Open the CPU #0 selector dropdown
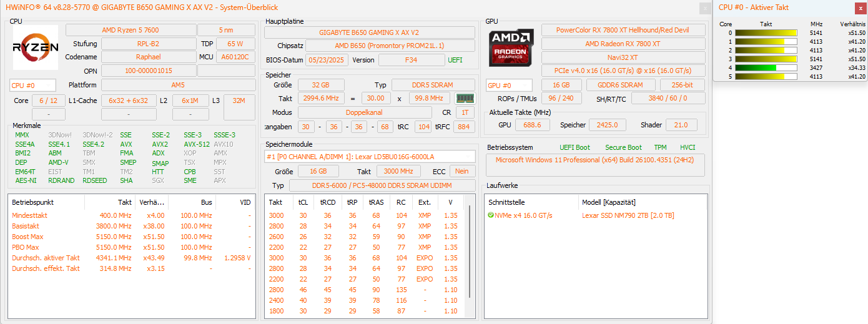 (32, 86)
